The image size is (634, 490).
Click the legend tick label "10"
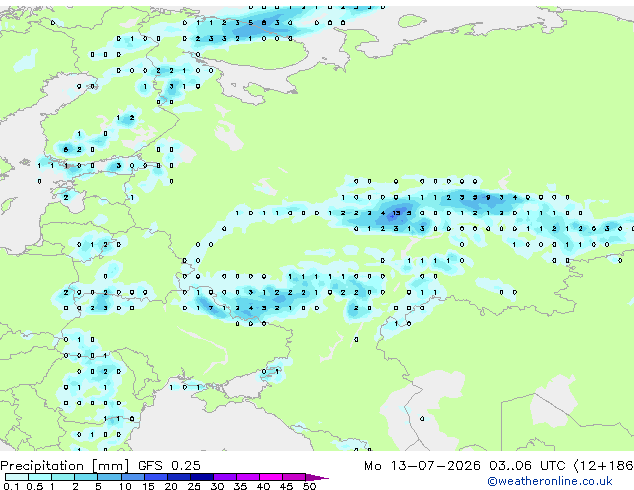pyautogui.click(x=125, y=486)
